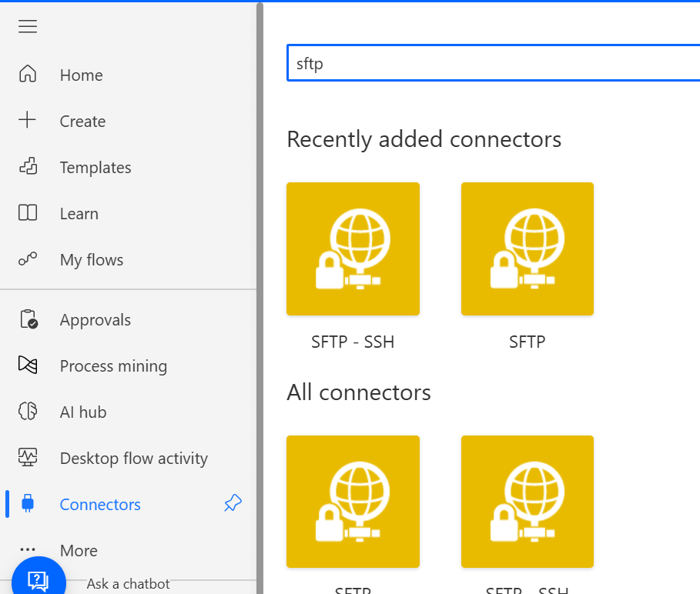Click the Home house icon
The width and height of the screenshot is (700, 594).
click(28, 74)
